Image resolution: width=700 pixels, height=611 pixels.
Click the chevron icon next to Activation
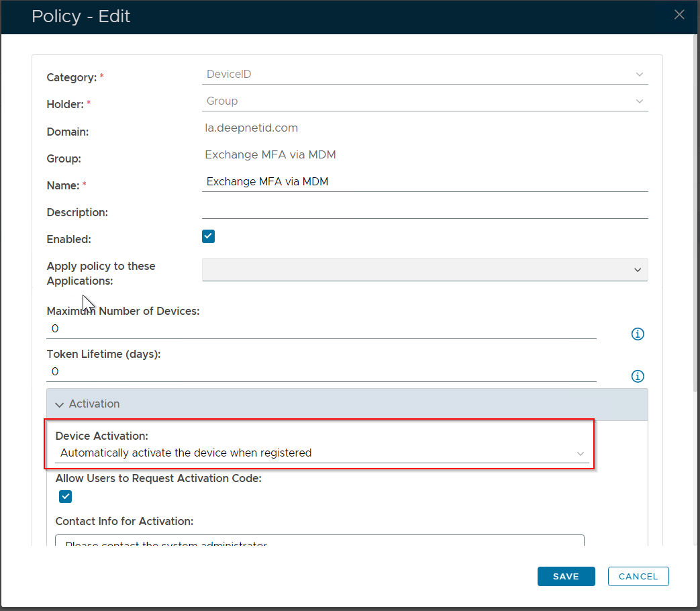pos(60,405)
